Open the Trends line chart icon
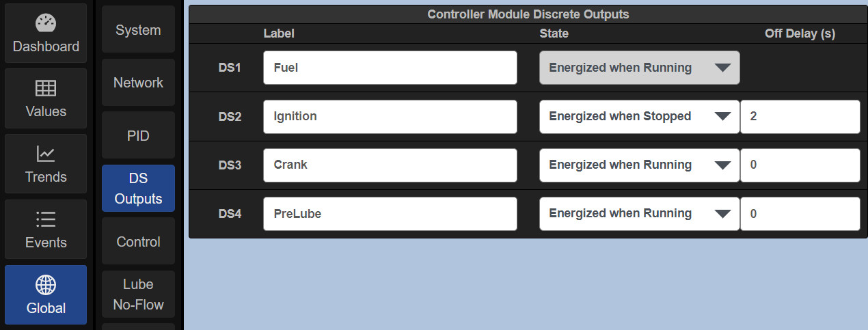 click(46, 154)
